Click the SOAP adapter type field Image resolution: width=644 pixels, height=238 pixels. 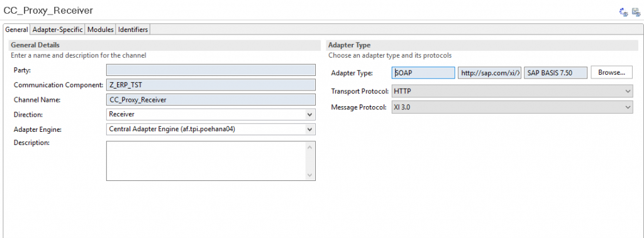423,73
